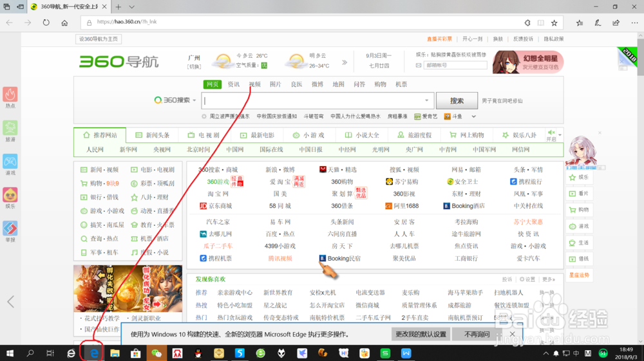This screenshot has width=644, height=361.
Task: Open WeChat from the taskbar
Action: tap(156, 353)
